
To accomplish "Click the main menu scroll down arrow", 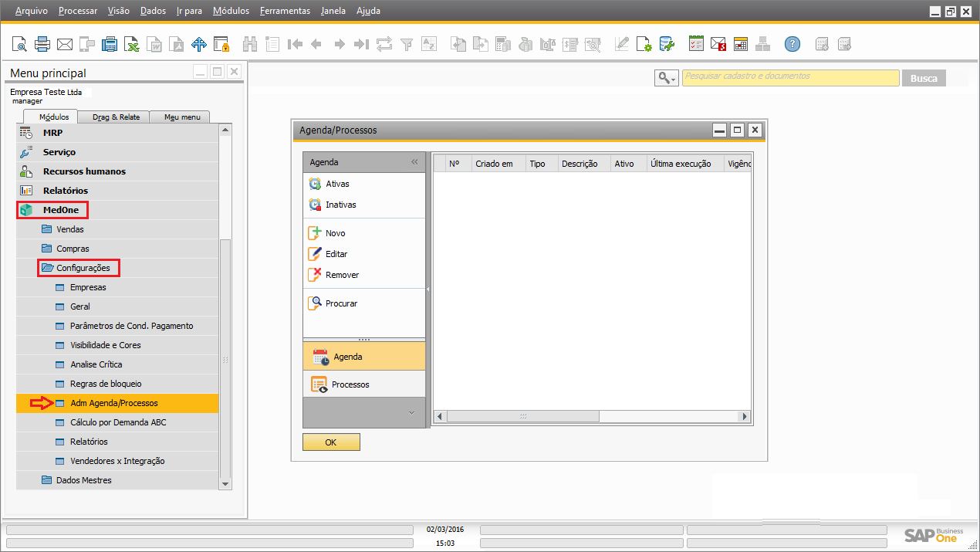I will pyautogui.click(x=225, y=484).
